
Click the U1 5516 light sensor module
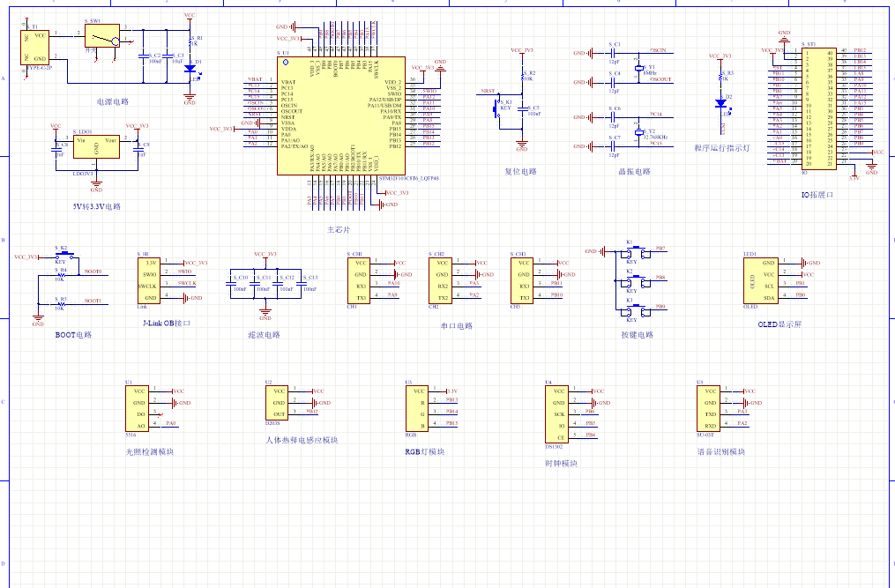(139, 407)
